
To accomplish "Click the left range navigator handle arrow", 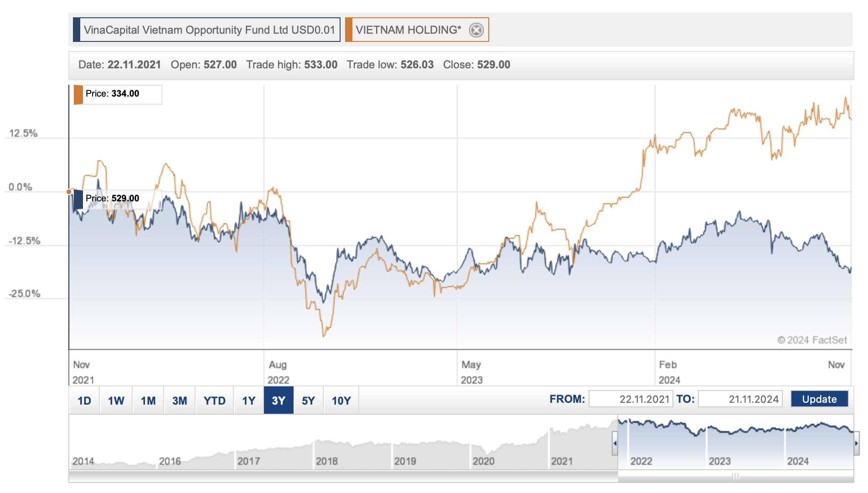I will [615, 443].
